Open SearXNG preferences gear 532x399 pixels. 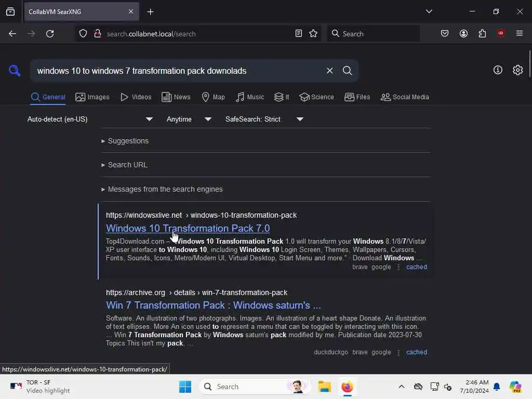517,70
